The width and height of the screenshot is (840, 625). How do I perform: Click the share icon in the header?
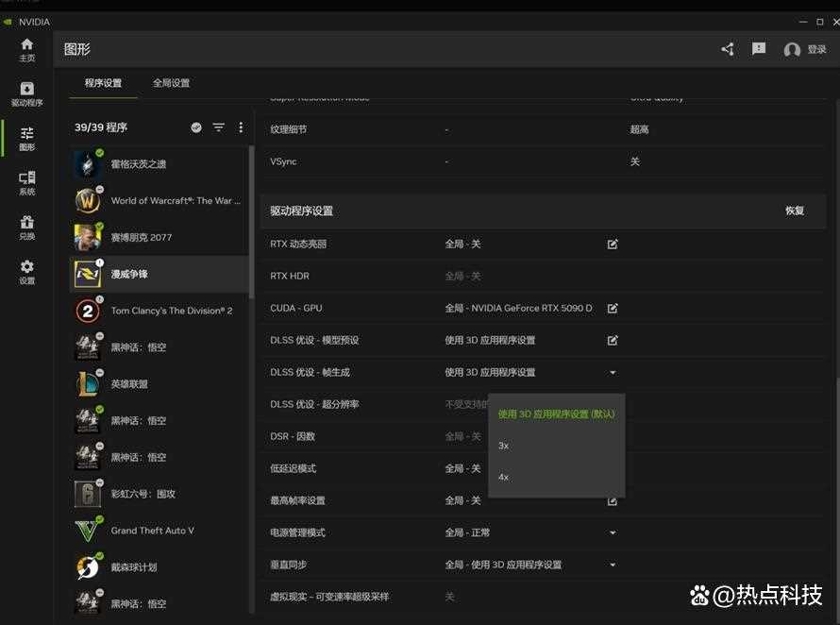(728, 49)
